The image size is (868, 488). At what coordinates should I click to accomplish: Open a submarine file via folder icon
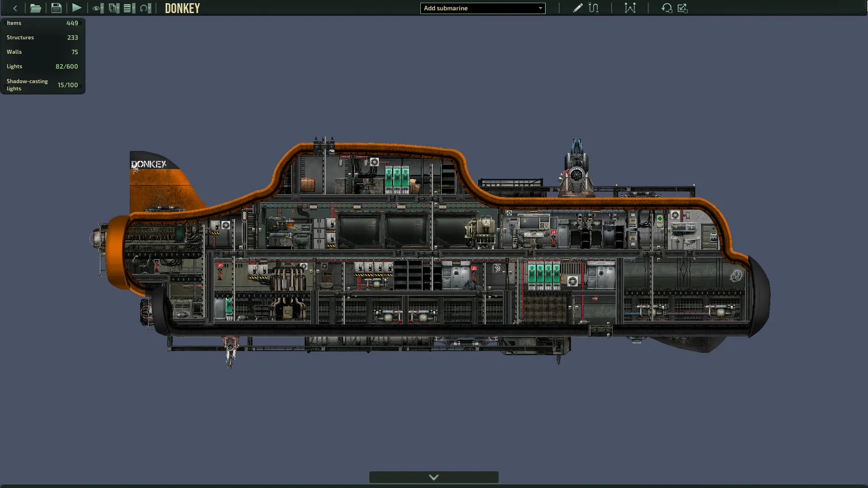[x=35, y=8]
